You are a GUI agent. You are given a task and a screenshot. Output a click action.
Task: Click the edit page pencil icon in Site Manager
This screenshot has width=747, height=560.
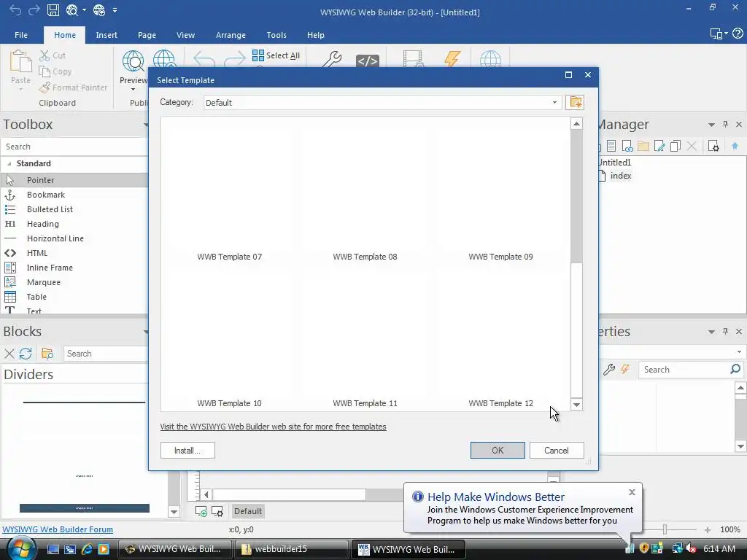pos(659,146)
